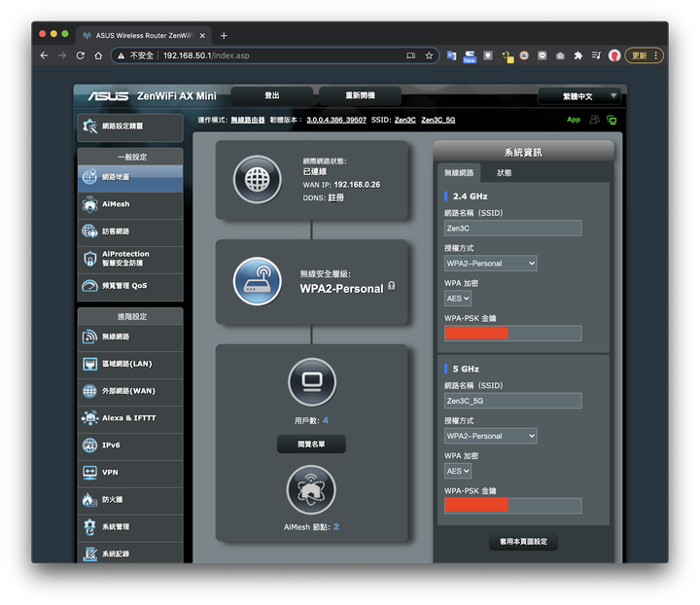Click the Reboot button (重新開機)
This screenshot has width=700, height=605.
tap(361, 95)
